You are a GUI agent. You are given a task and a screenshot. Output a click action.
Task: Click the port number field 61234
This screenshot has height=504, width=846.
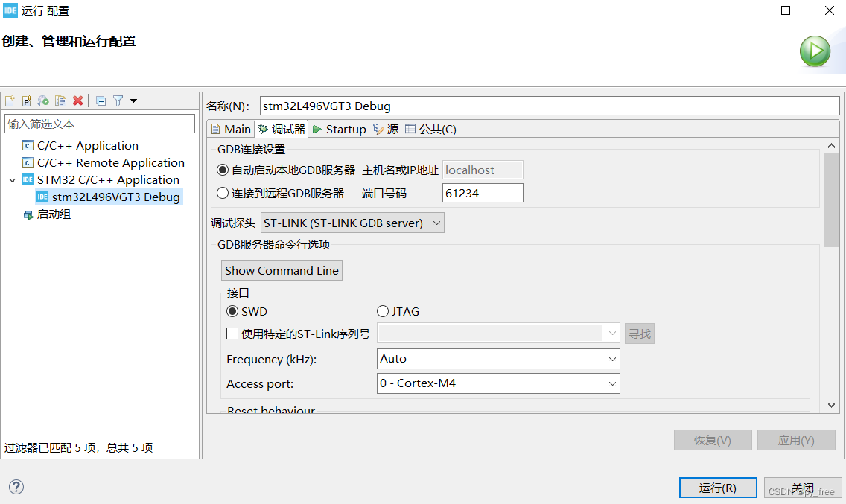483,193
